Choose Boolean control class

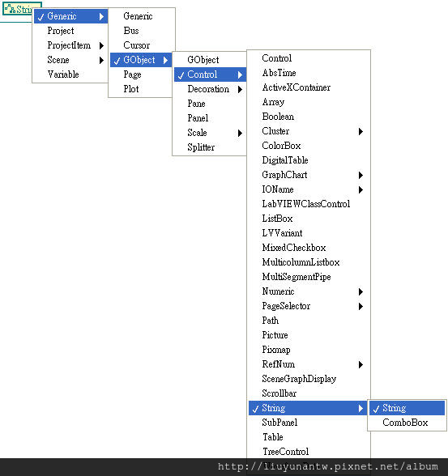pyautogui.click(x=308, y=117)
